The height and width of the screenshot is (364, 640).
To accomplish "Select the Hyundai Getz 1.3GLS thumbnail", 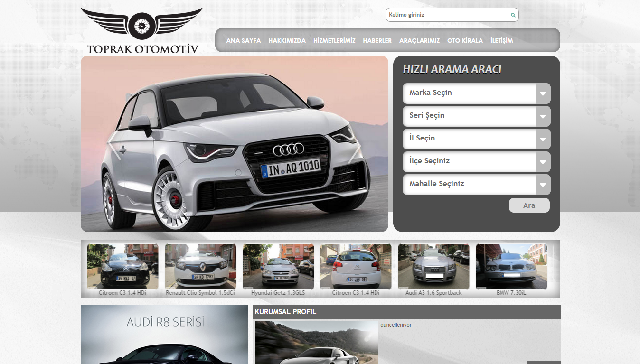I will [278, 267].
